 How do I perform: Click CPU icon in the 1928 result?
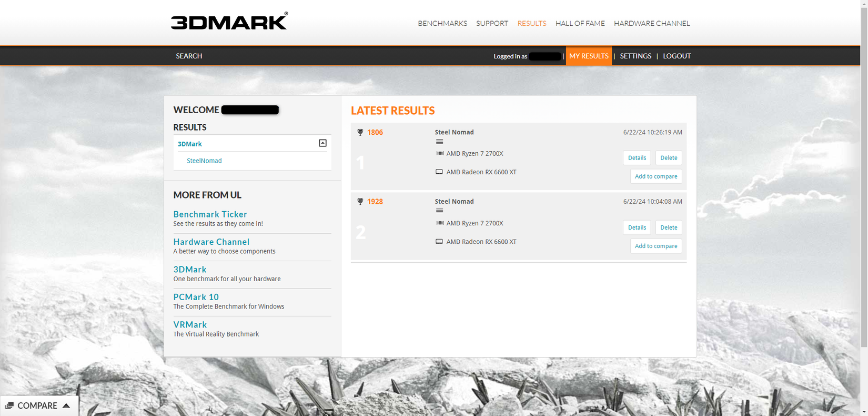[x=440, y=223]
